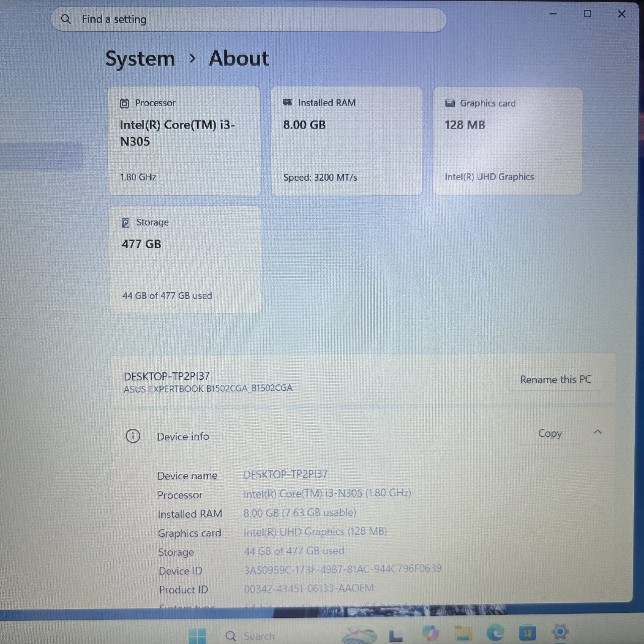The image size is (644, 644).
Task: Click the magnifier icon in Find a setting
Action: (66, 19)
